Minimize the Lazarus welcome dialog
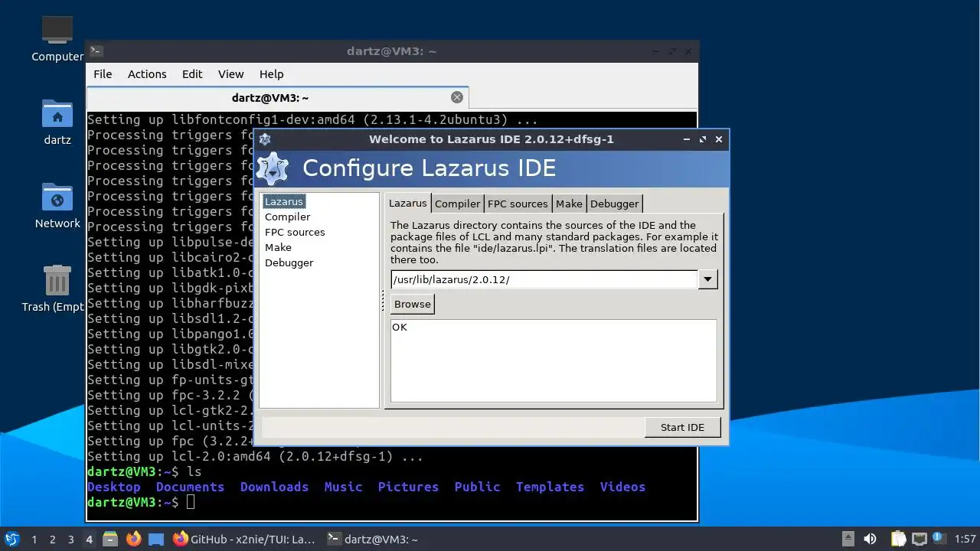Screen dimensions: 980x551 point(687,139)
